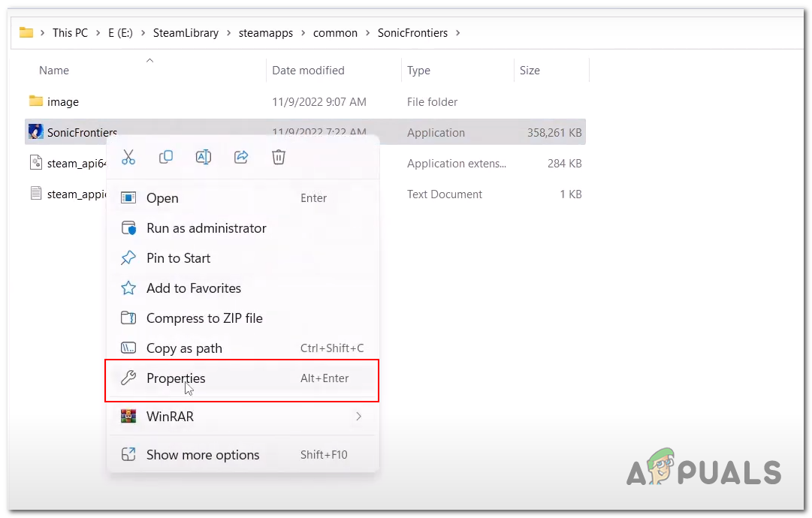Click the Application extens... type cell
The width and height of the screenshot is (812, 518).
click(x=457, y=164)
